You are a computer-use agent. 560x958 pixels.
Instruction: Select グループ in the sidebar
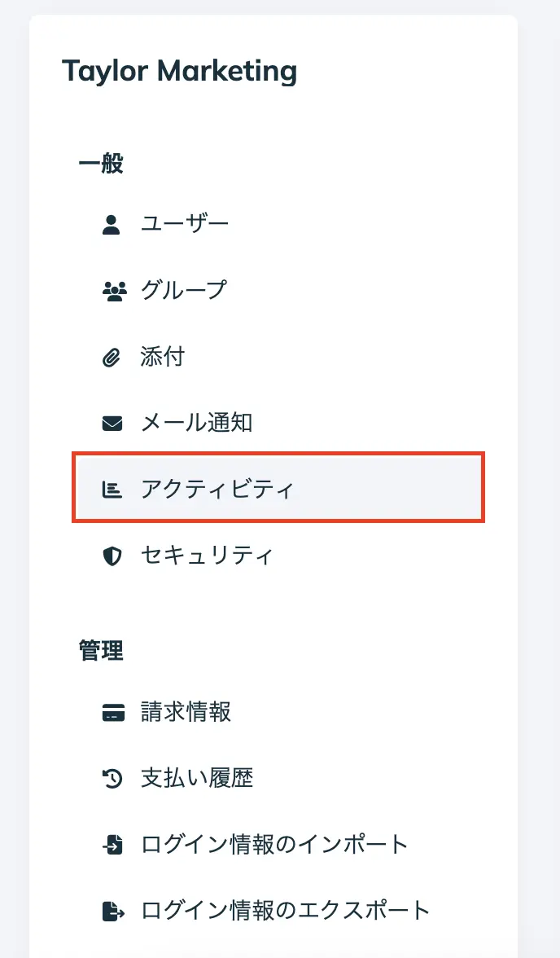tap(184, 291)
